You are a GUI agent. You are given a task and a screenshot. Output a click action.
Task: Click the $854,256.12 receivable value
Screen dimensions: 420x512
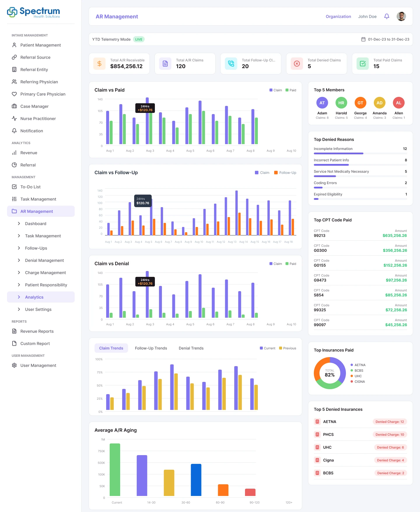126,67
